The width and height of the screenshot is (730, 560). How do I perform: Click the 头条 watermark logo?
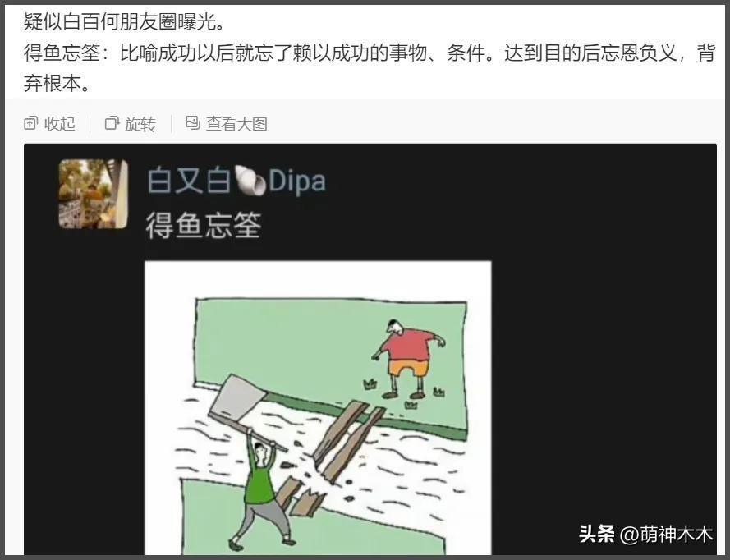(597, 534)
